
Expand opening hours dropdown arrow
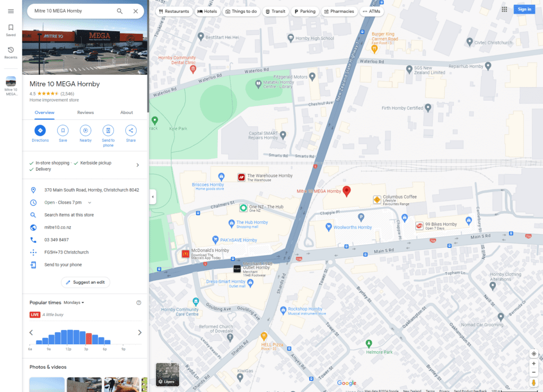[89, 203]
